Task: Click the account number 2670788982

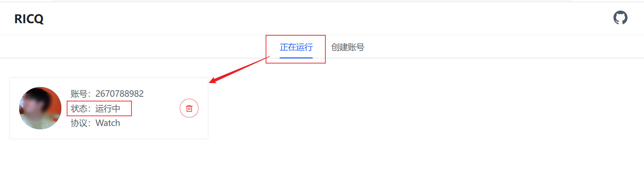Action: (119, 94)
